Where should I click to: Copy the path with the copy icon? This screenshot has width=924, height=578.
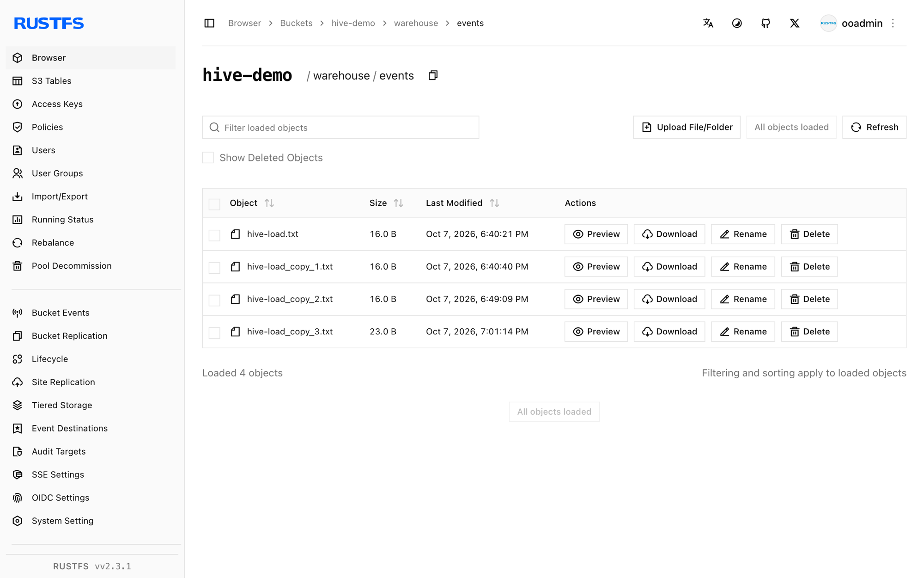click(x=433, y=75)
